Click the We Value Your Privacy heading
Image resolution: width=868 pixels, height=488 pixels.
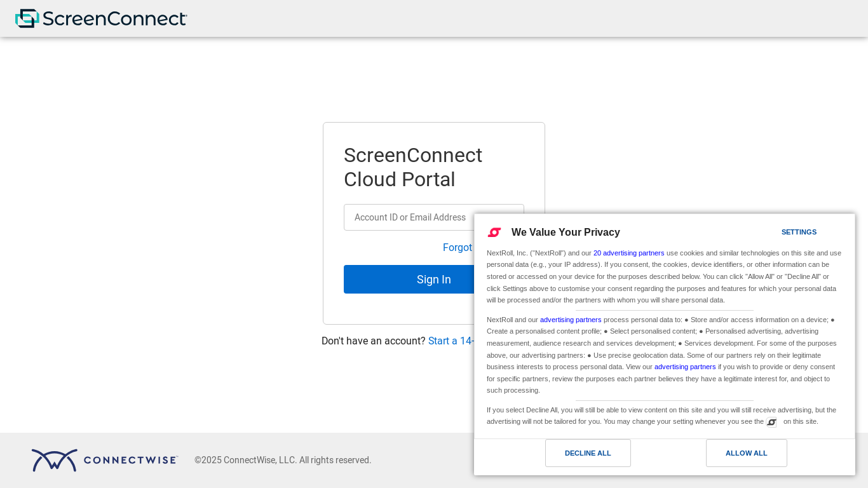pos(566,233)
